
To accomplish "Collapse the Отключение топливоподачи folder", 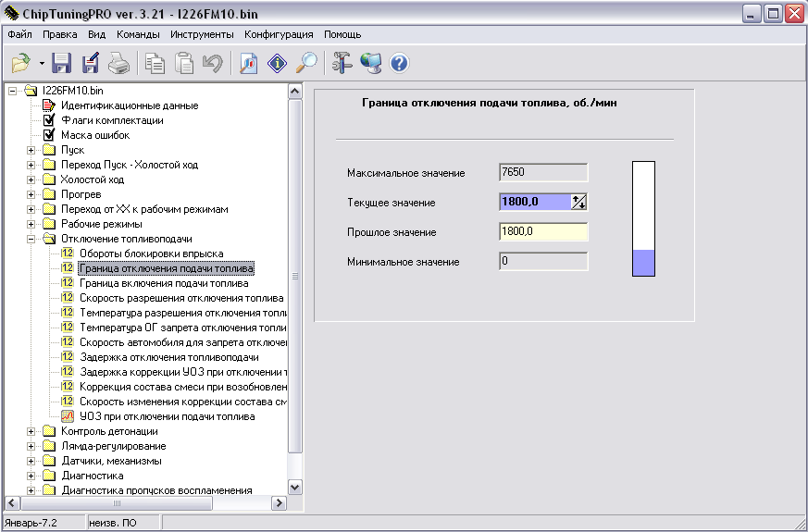I will pyautogui.click(x=31, y=240).
